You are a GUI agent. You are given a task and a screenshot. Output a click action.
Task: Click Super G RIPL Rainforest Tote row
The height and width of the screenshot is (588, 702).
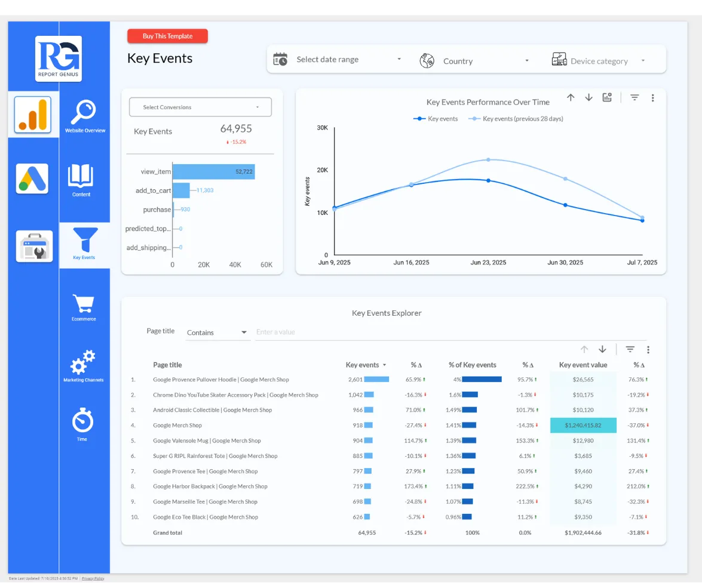(x=215, y=457)
